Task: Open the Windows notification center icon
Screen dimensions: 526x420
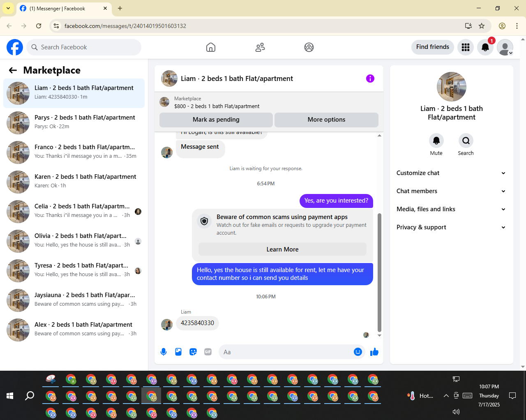Action: point(512,396)
